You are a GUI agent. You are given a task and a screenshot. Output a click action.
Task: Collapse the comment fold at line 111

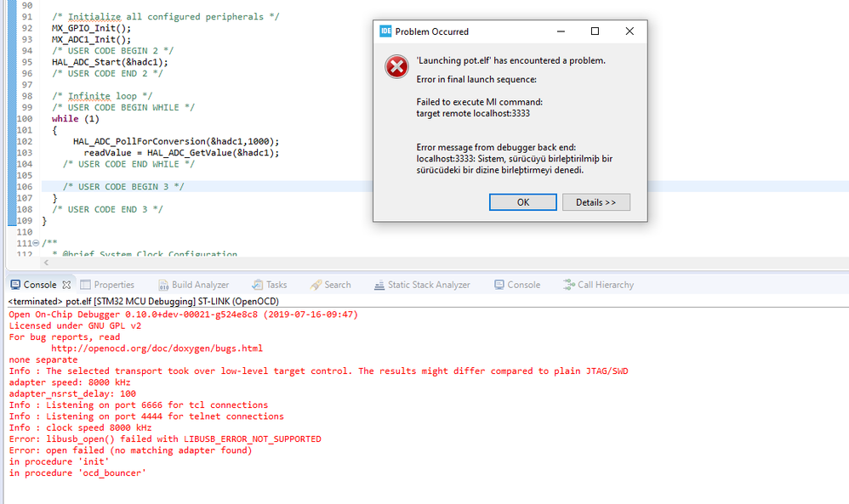click(37, 243)
